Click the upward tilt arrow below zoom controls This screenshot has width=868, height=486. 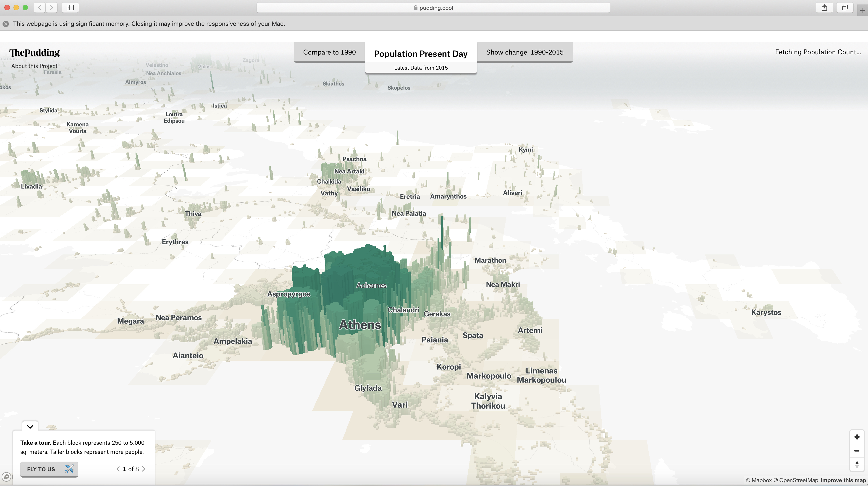coord(857,463)
